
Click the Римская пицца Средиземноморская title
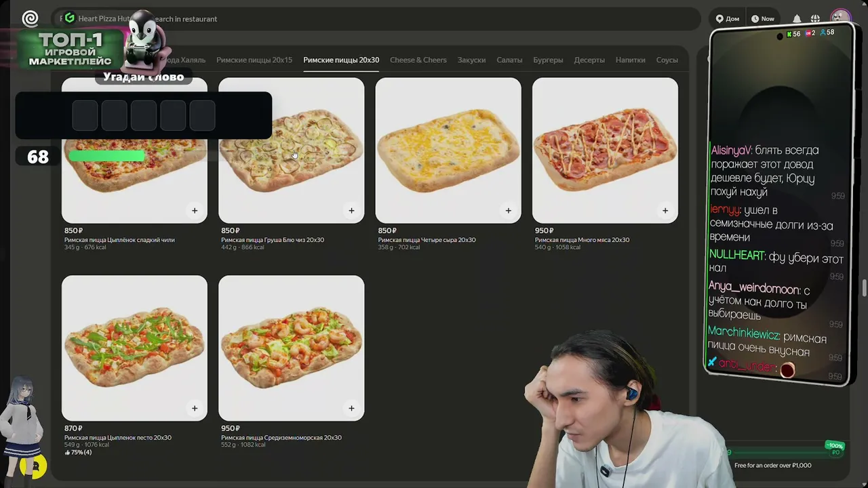click(x=281, y=438)
